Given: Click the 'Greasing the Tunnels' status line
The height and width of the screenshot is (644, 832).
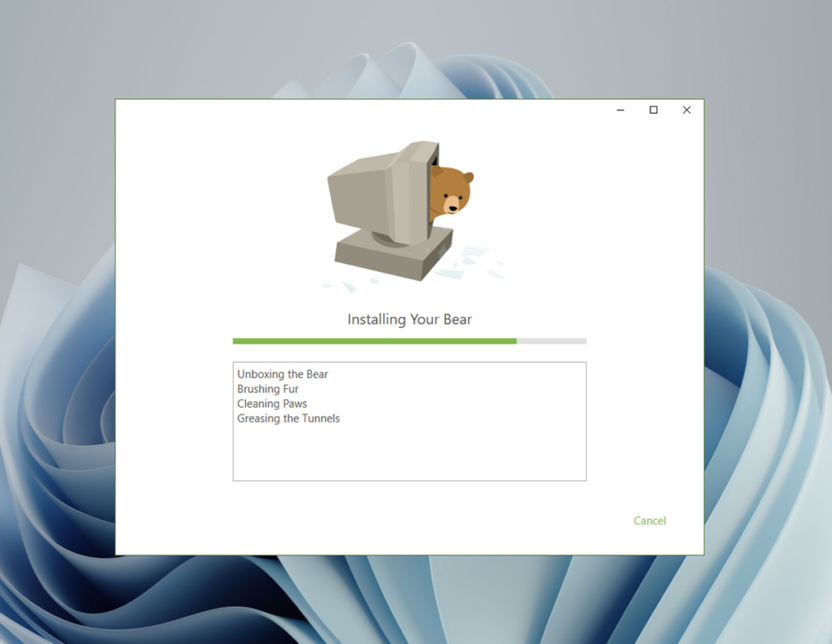Looking at the screenshot, I should (288, 418).
